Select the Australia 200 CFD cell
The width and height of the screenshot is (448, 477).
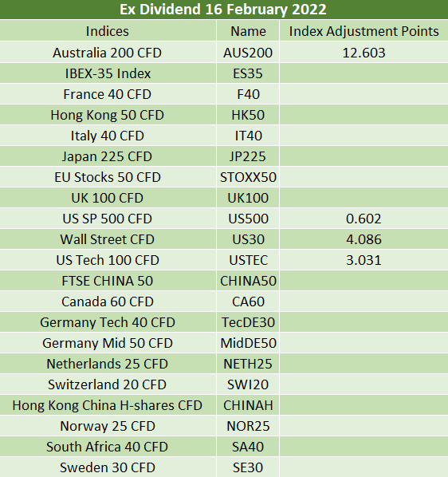(108, 53)
